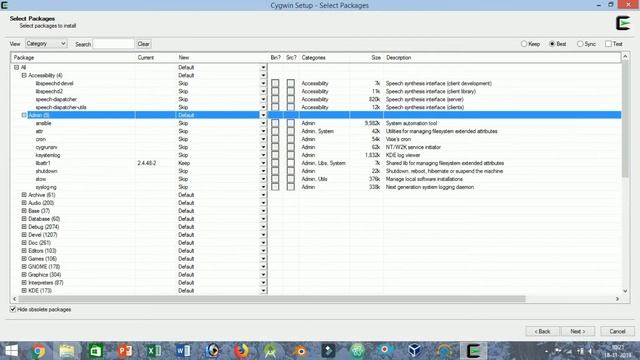
Task: Open the New dropdown for libattr1
Action: pos(263,163)
